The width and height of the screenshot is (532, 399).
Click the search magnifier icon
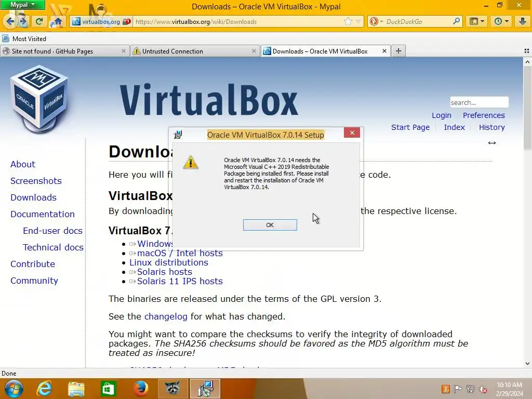456,21
